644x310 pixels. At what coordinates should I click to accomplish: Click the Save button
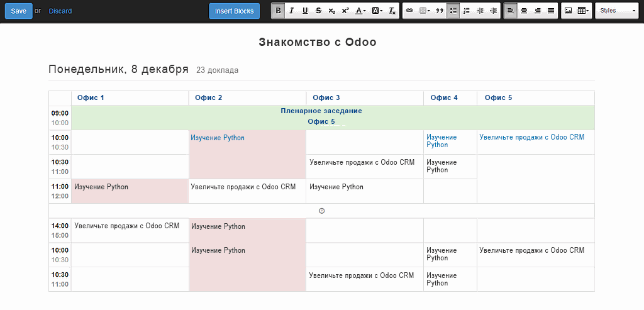[x=18, y=11]
